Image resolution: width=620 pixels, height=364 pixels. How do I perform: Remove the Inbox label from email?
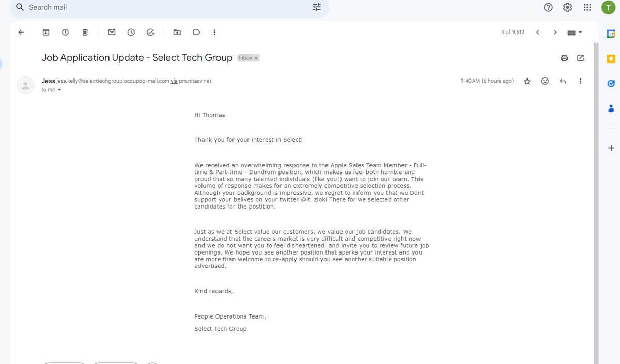click(256, 58)
